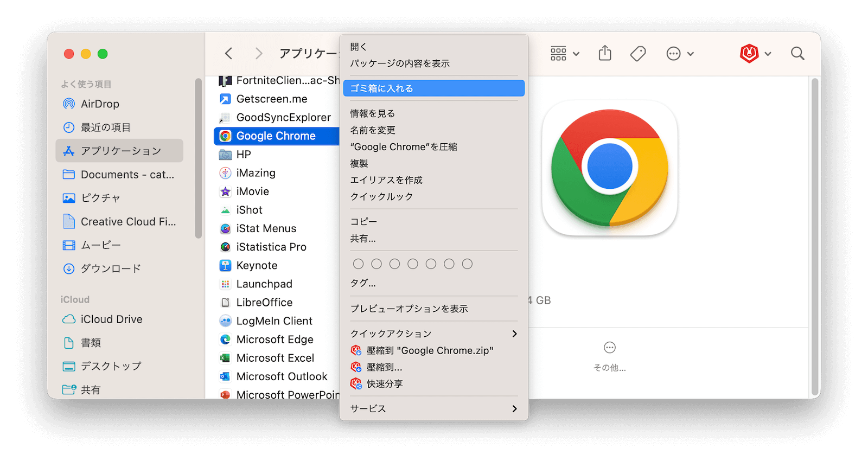
Task: Click the Share toolbar icon
Action: click(x=605, y=53)
